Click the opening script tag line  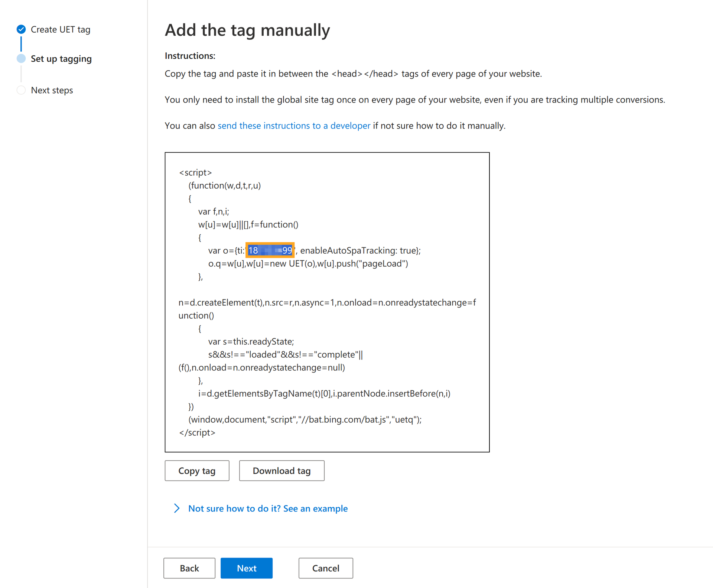tap(195, 172)
